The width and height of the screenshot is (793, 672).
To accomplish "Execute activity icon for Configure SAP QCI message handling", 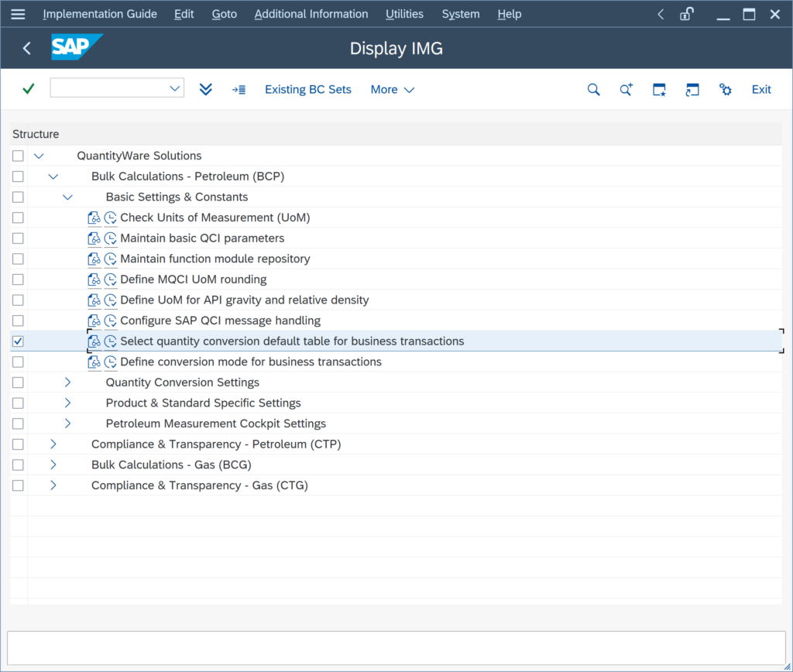I will tap(110, 321).
